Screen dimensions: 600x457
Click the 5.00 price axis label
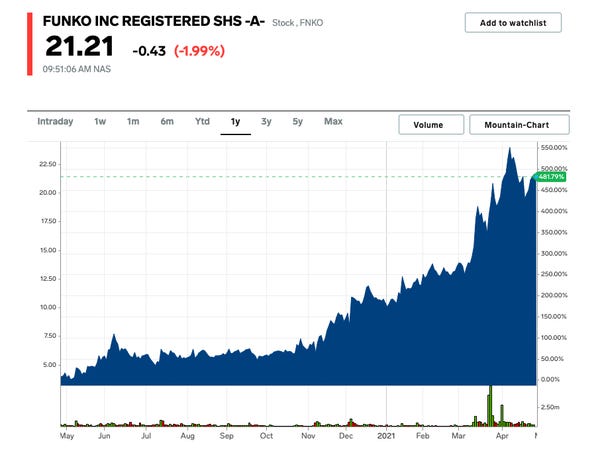tap(49, 365)
